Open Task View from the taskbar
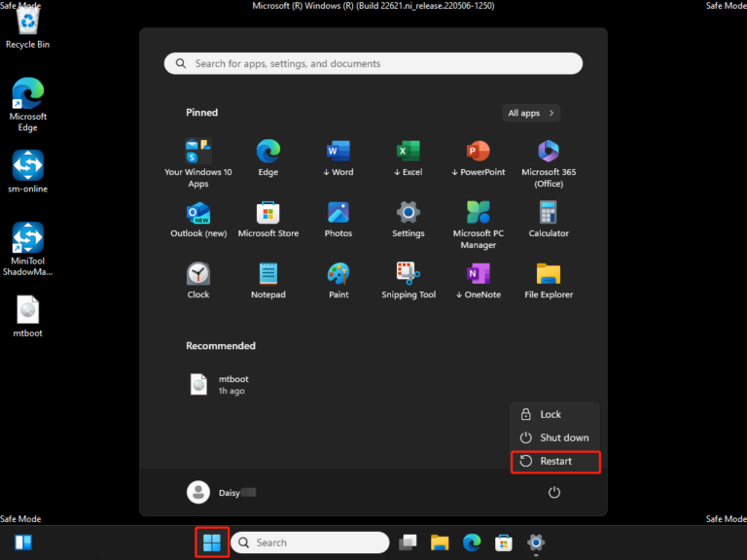Screen dimensions: 747x560 pos(408,542)
